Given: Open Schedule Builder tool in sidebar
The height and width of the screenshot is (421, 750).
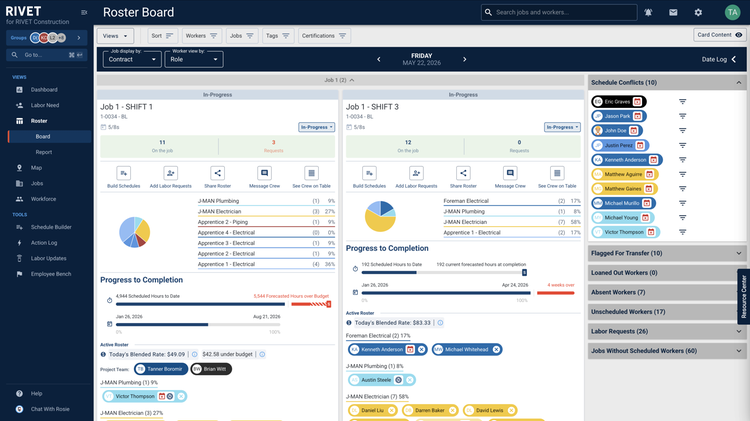Looking at the screenshot, I should point(51,227).
